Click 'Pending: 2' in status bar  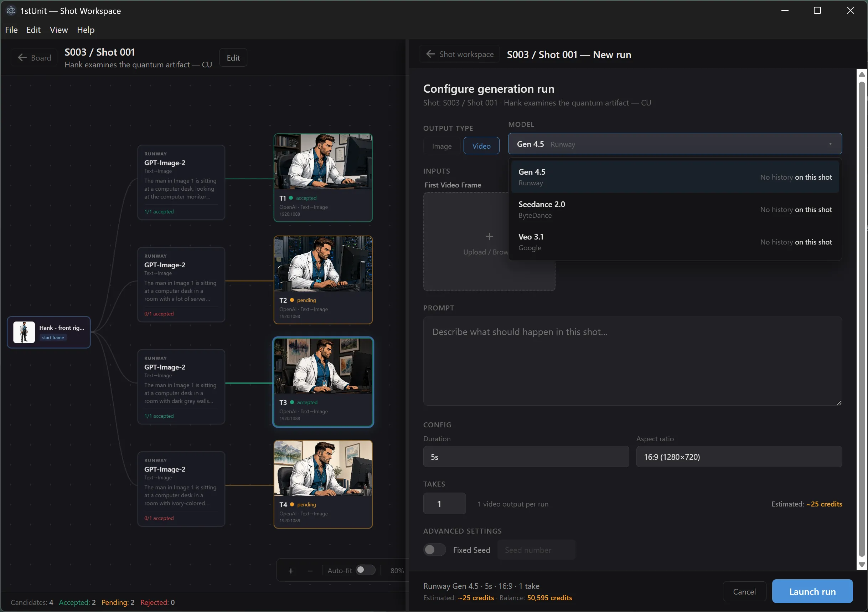pyautogui.click(x=118, y=602)
